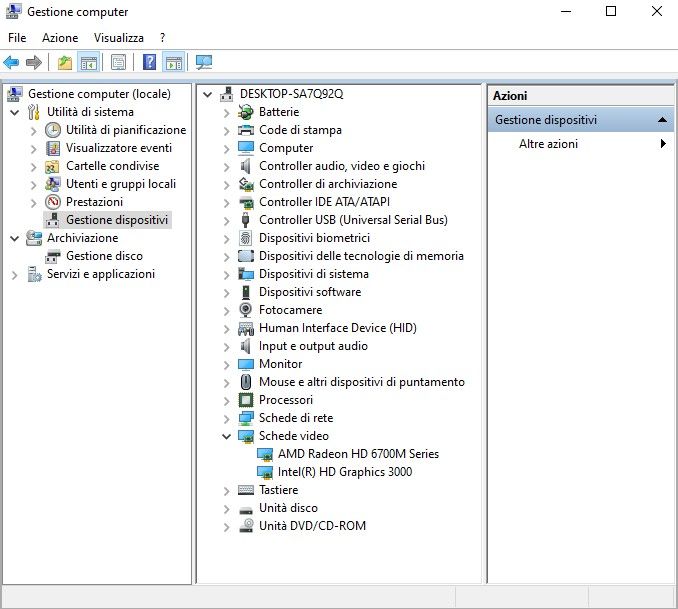678x609 pixels.
Task: Collapse the Schede video category
Action: pos(227,436)
